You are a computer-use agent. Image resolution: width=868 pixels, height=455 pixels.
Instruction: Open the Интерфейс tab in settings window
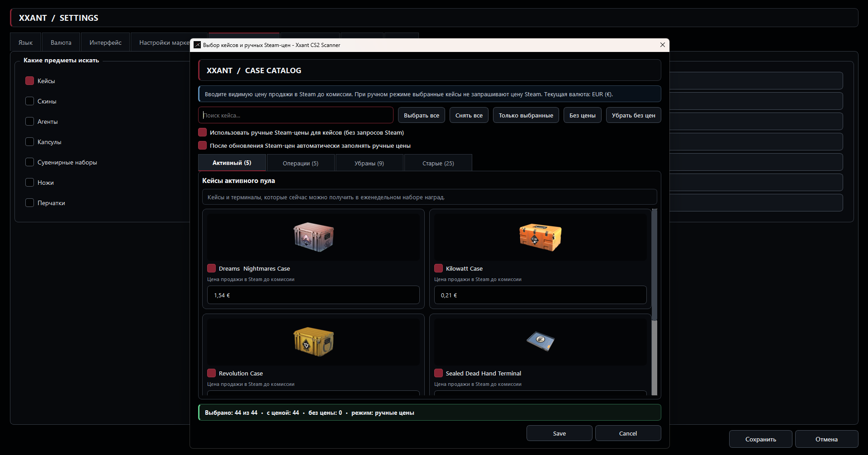(105, 42)
